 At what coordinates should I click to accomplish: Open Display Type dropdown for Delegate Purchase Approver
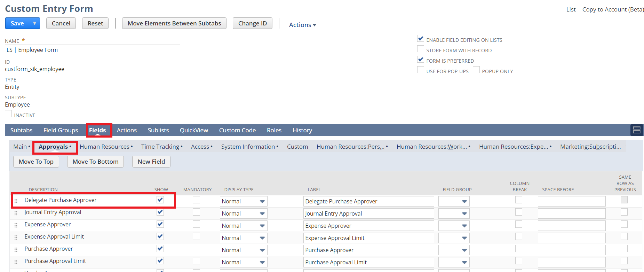262,202
